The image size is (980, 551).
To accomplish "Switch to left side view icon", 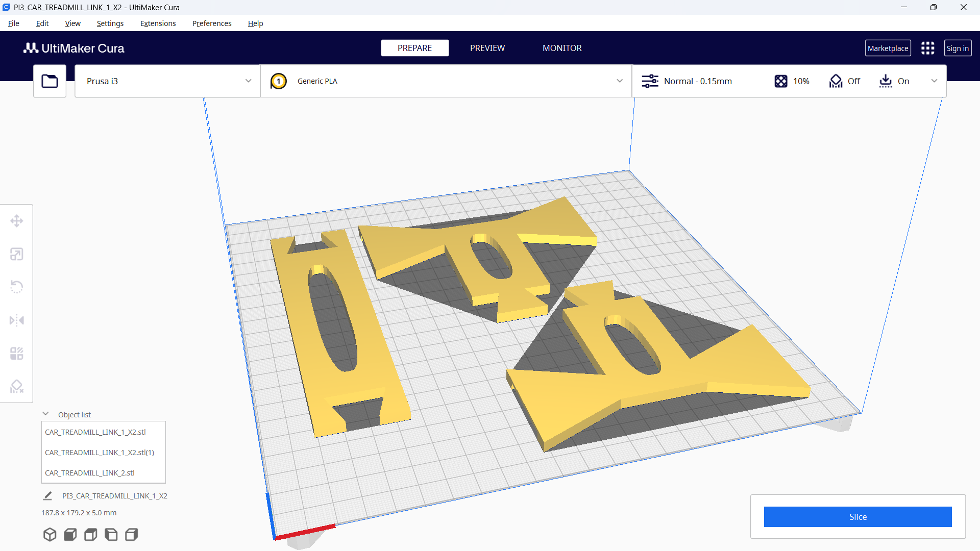I will [x=111, y=534].
